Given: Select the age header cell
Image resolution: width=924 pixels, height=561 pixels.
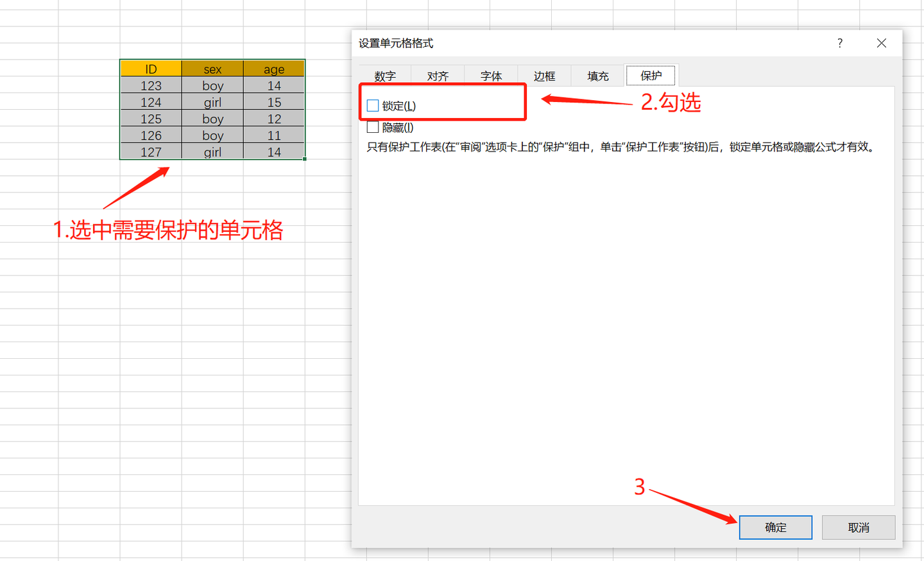Looking at the screenshot, I should (x=274, y=69).
